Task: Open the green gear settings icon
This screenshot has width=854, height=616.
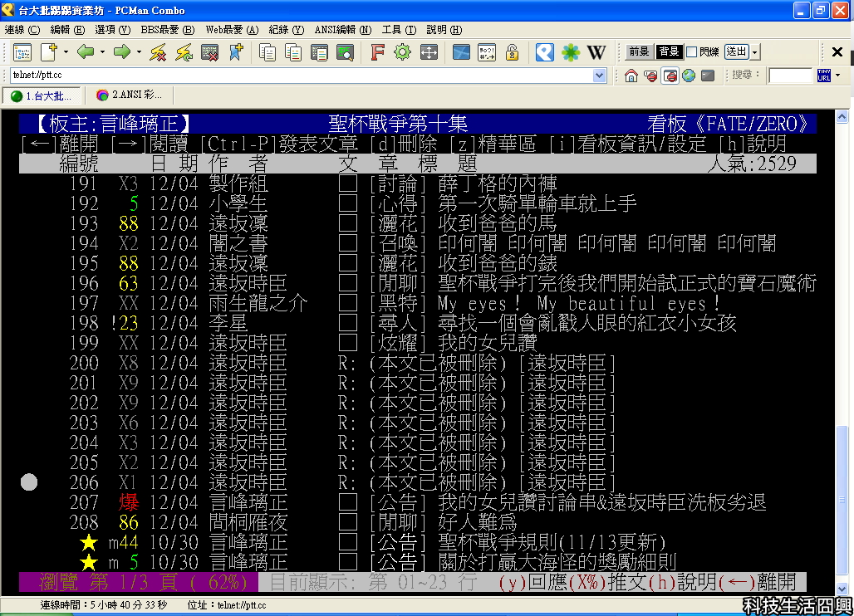Action: click(402, 52)
